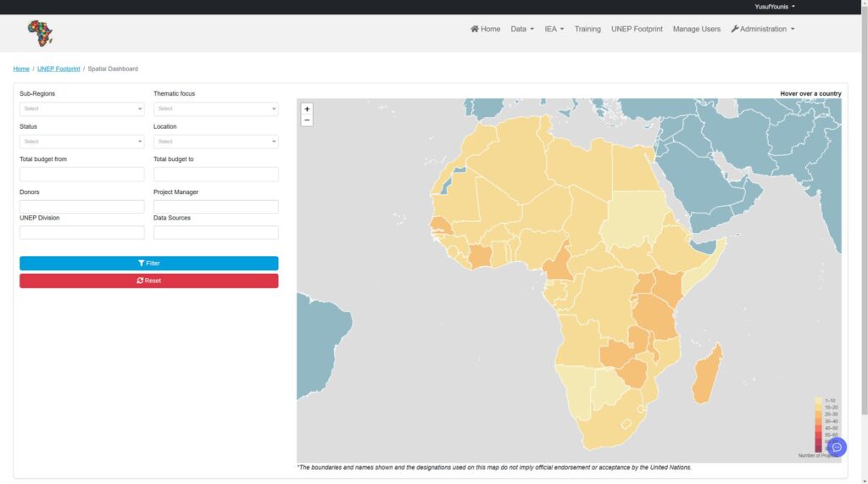The height and width of the screenshot is (484, 868).
Task: Click into the Data Sources field
Action: (x=216, y=232)
